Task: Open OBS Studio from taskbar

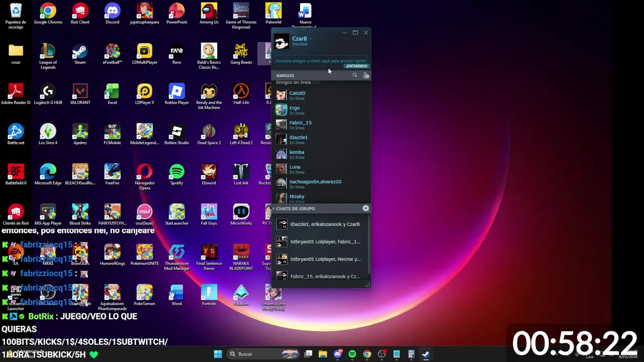Action: pos(382,354)
